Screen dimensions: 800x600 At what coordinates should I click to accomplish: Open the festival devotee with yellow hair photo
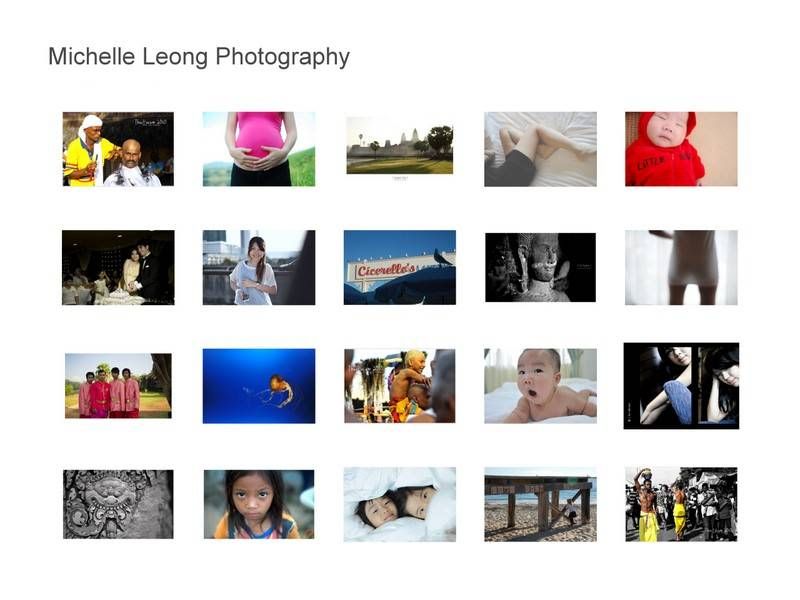[399, 386]
